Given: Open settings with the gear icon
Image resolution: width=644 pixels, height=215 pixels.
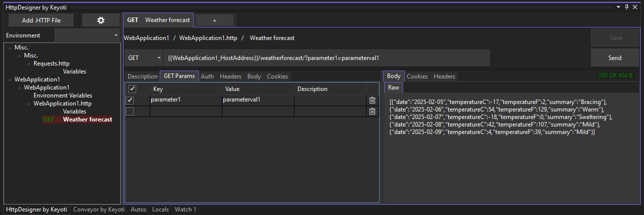Looking at the screenshot, I should [x=101, y=20].
